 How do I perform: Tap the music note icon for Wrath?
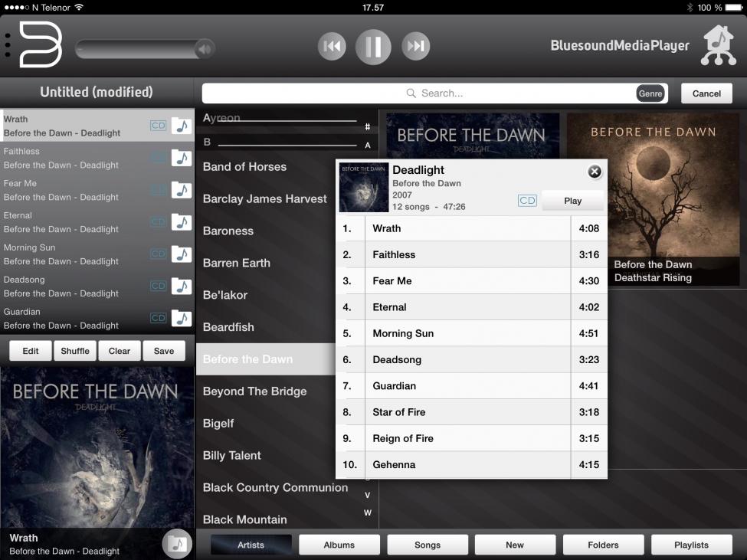point(182,126)
